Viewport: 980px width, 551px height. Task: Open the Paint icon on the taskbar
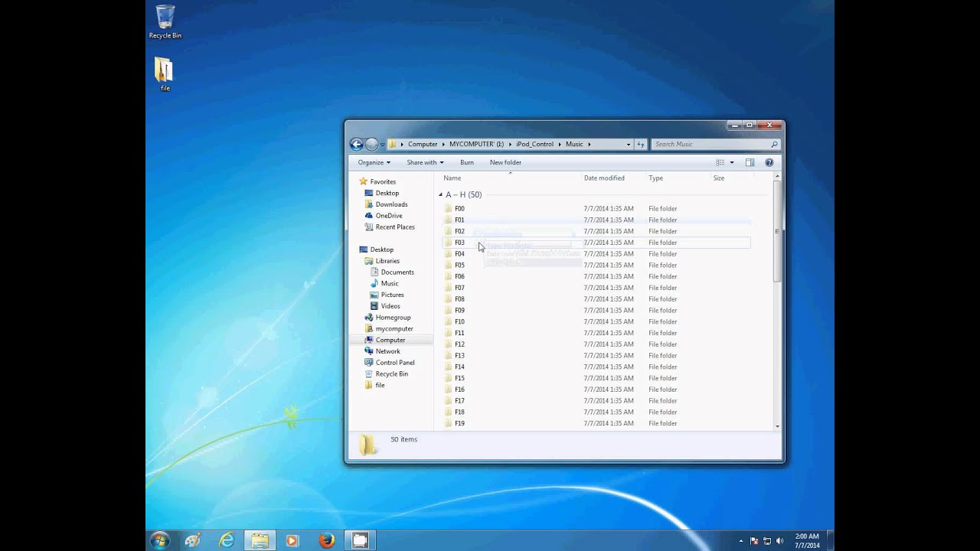(x=193, y=540)
